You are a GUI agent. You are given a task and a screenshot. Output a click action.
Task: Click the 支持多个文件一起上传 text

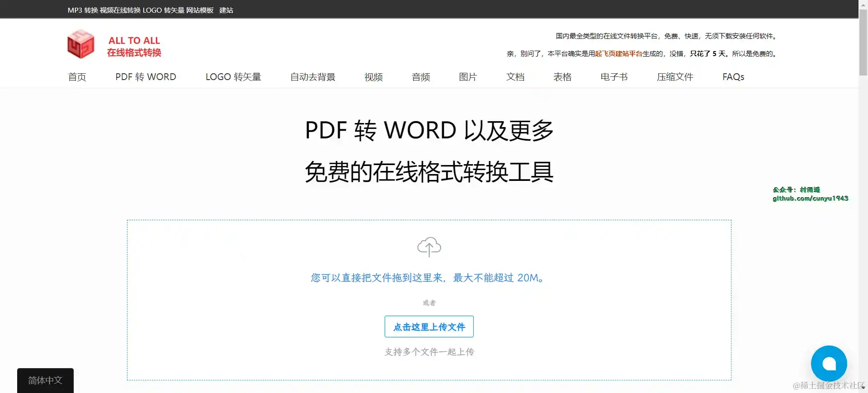tap(429, 352)
